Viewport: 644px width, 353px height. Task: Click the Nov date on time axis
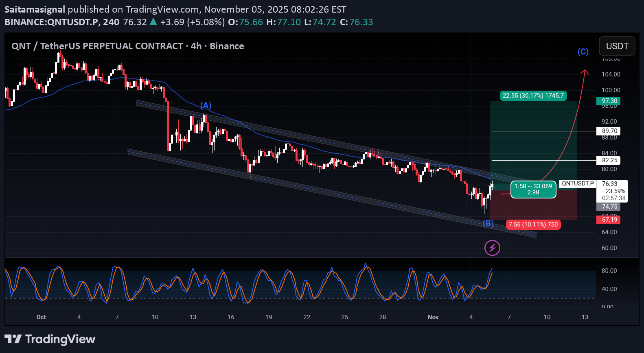[x=433, y=317]
